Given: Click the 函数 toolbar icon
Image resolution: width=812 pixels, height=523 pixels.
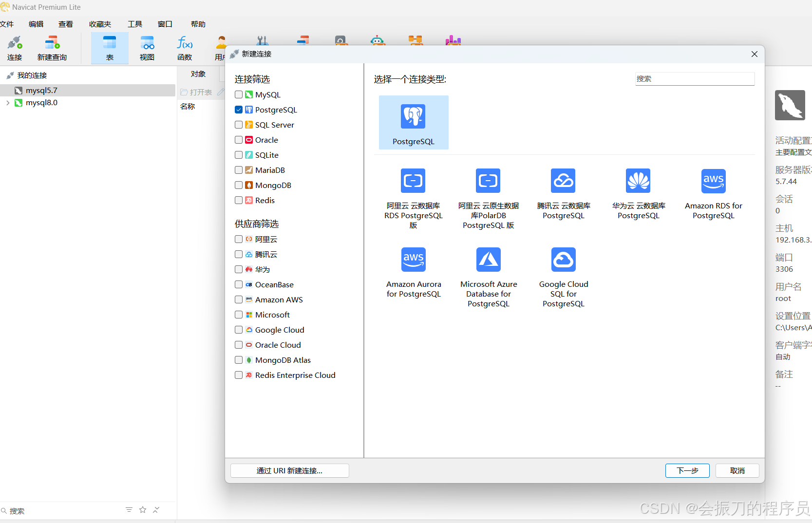Looking at the screenshot, I should (184, 47).
